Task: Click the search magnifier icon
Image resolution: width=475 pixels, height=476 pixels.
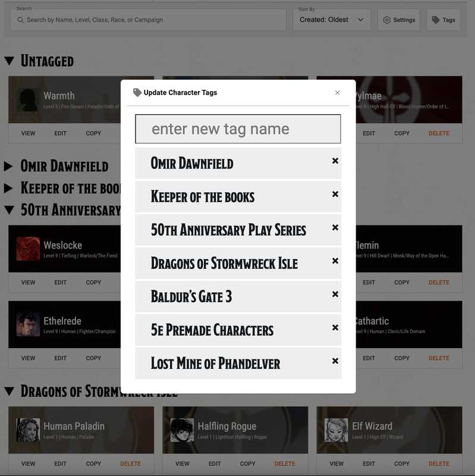Action: tap(20, 20)
